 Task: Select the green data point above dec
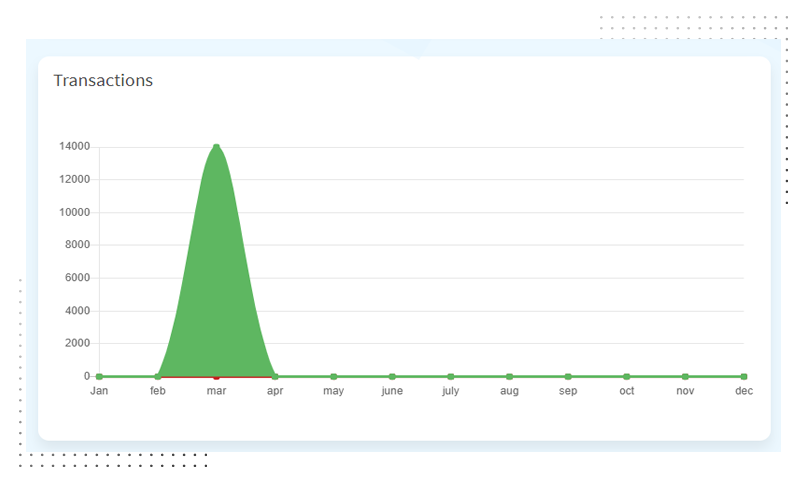point(743,376)
